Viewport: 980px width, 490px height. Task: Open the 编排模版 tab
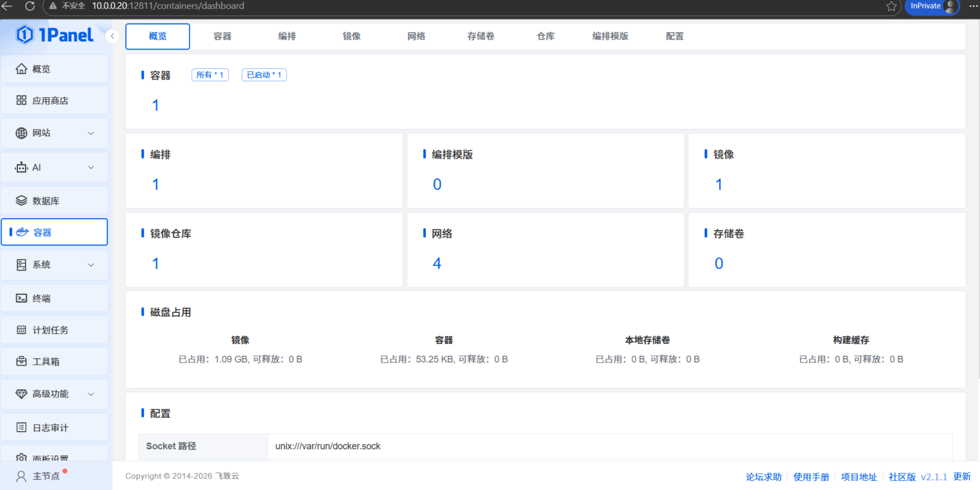tap(610, 36)
